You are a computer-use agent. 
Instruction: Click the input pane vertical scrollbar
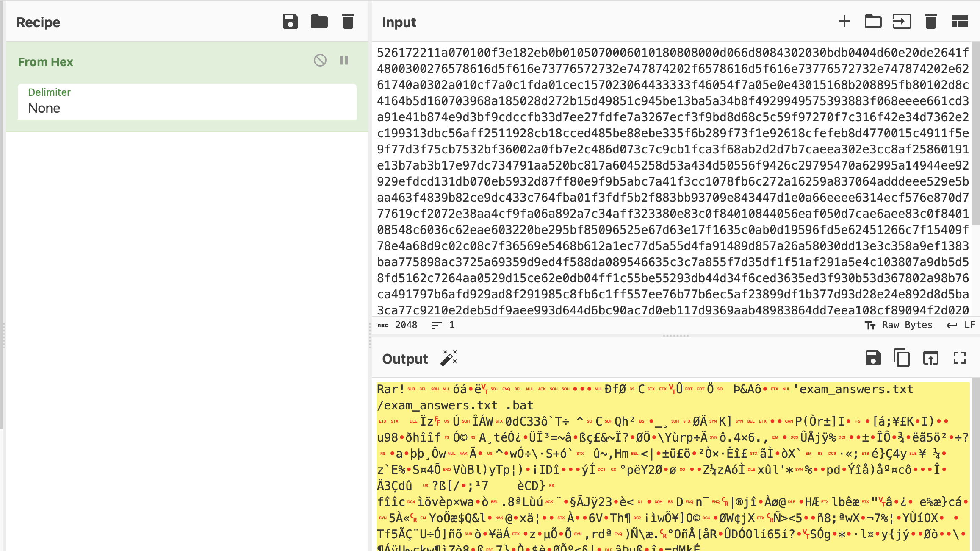(975, 134)
